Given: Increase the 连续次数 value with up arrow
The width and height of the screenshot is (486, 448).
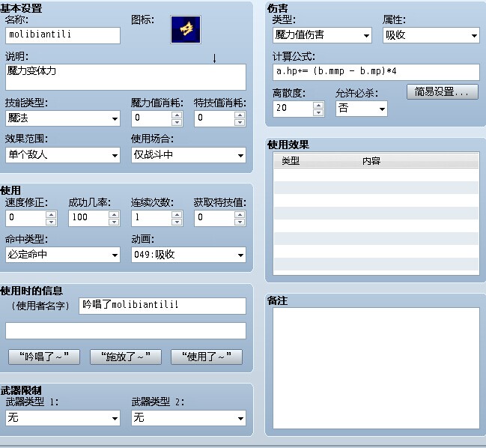Looking at the screenshot, I should tap(177, 214).
